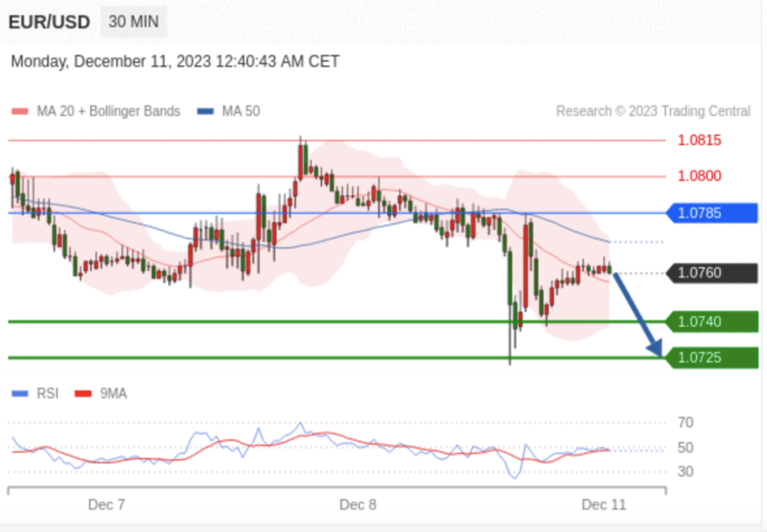Click the 'Dec 8' date axis label
This screenshot has height=532, width=767.
pos(358,505)
